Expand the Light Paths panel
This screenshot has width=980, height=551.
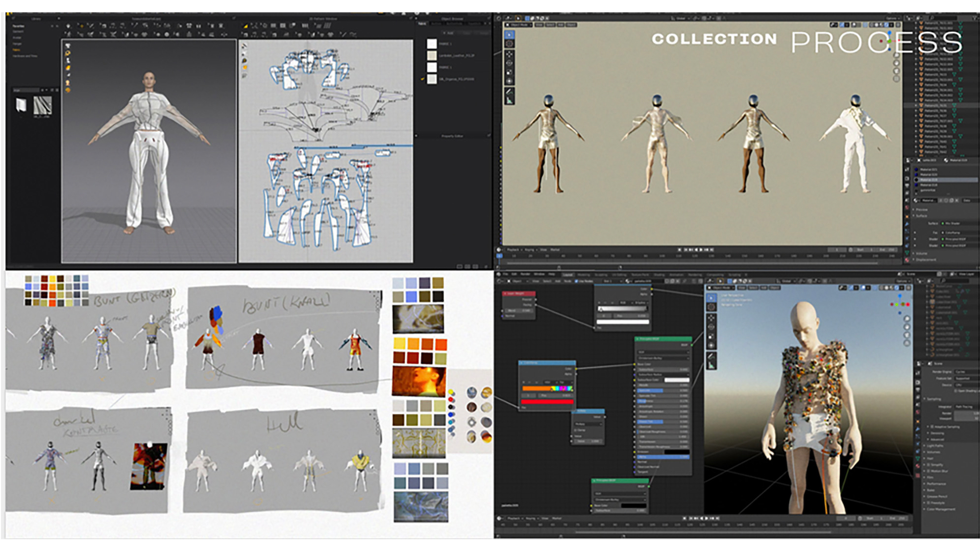pyautogui.click(x=934, y=446)
